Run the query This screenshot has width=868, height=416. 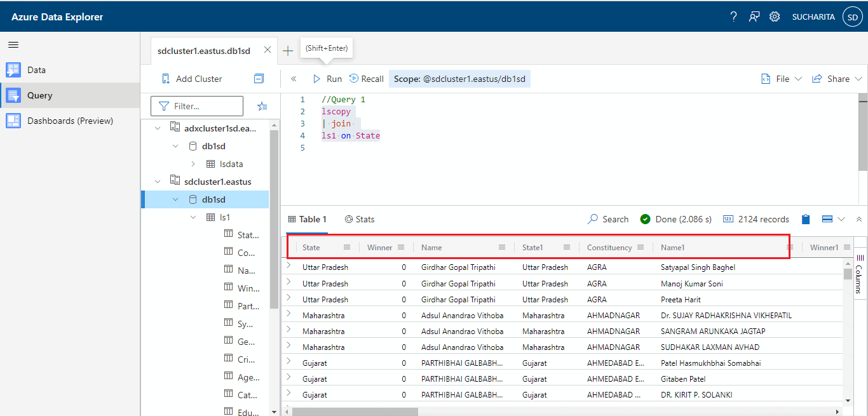[327, 79]
